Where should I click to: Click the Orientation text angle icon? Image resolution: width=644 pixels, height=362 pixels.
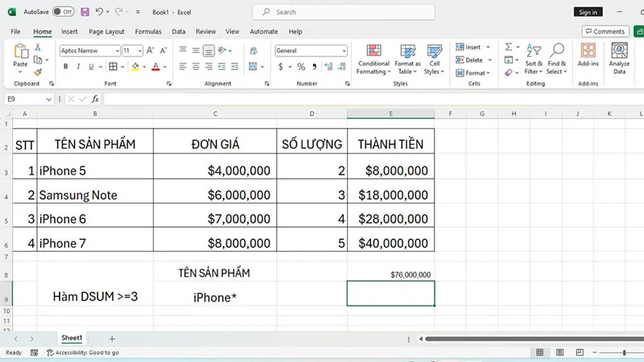pyautogui.click(x=222, y=51)
